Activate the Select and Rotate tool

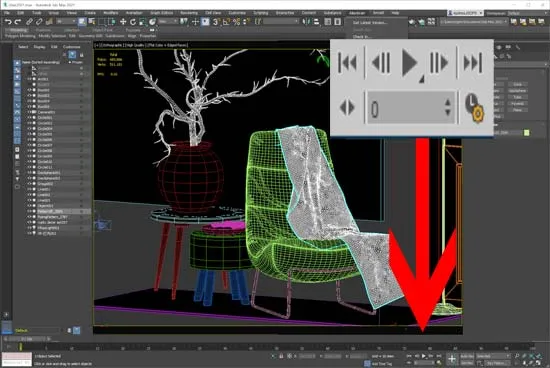(133, 22)
